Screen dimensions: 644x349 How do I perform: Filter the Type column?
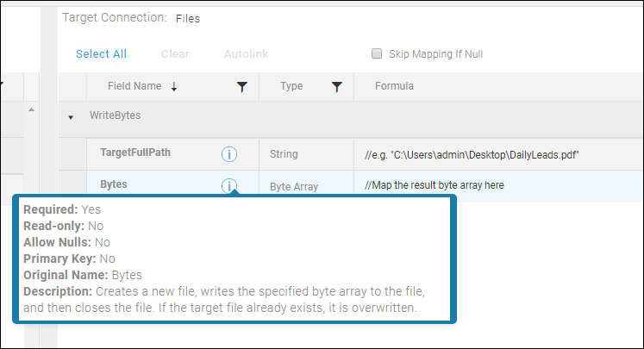[x=337, y=87]
